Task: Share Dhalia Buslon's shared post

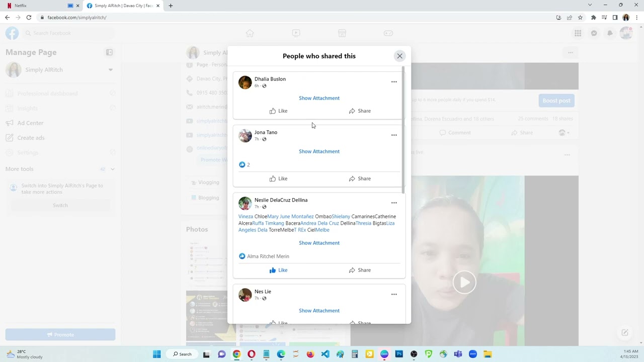Action: click(360, 111)
